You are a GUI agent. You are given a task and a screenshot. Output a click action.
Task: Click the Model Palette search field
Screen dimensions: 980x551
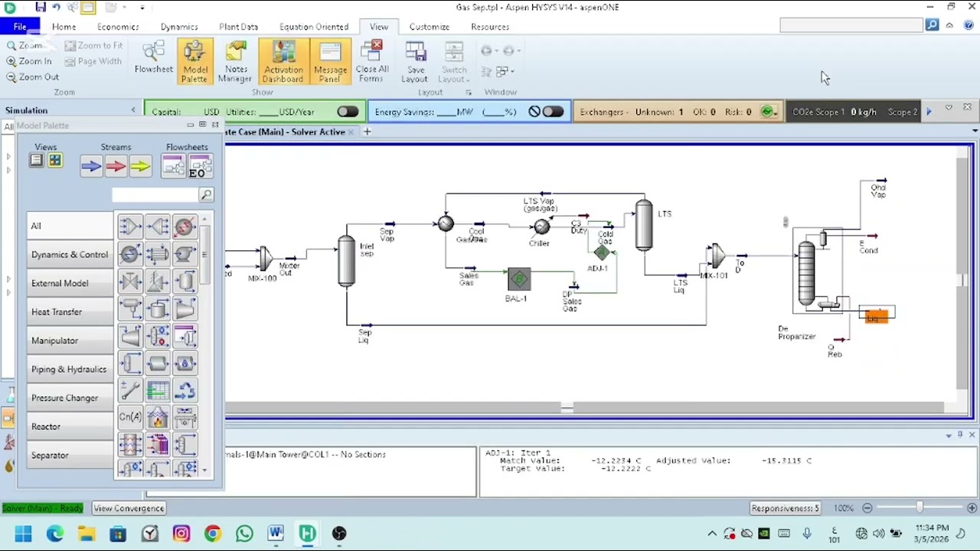pyautogui.click(x=155, y=195)
